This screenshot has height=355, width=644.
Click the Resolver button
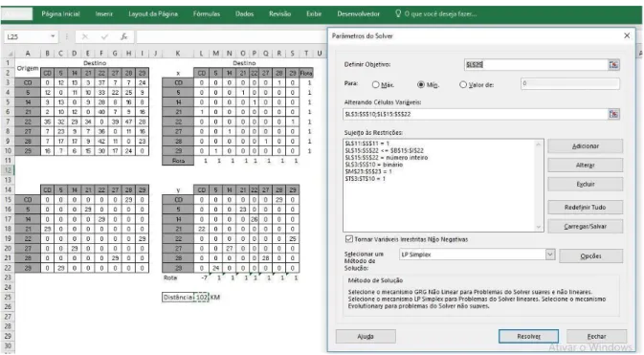point(528,336)
